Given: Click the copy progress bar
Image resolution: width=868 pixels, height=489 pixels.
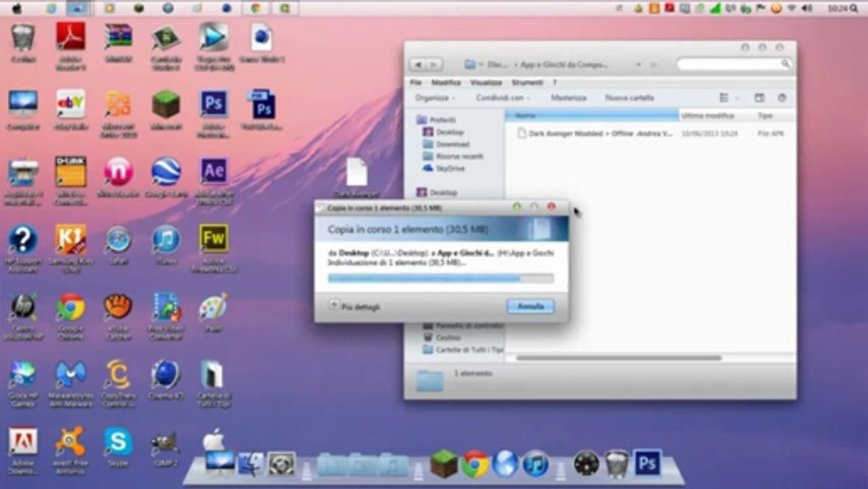Looking at the screenshot, I should coord(440,278).
